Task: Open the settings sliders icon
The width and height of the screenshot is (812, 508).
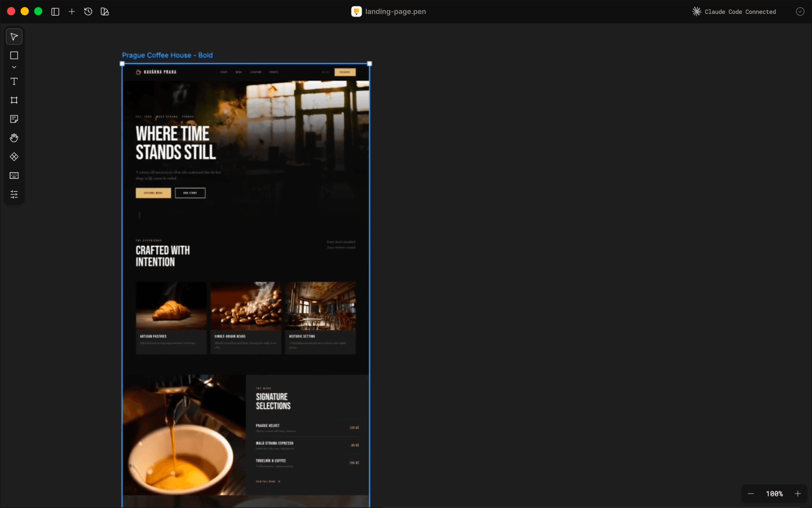Action: pyautogui.click(x=14, y=194)
